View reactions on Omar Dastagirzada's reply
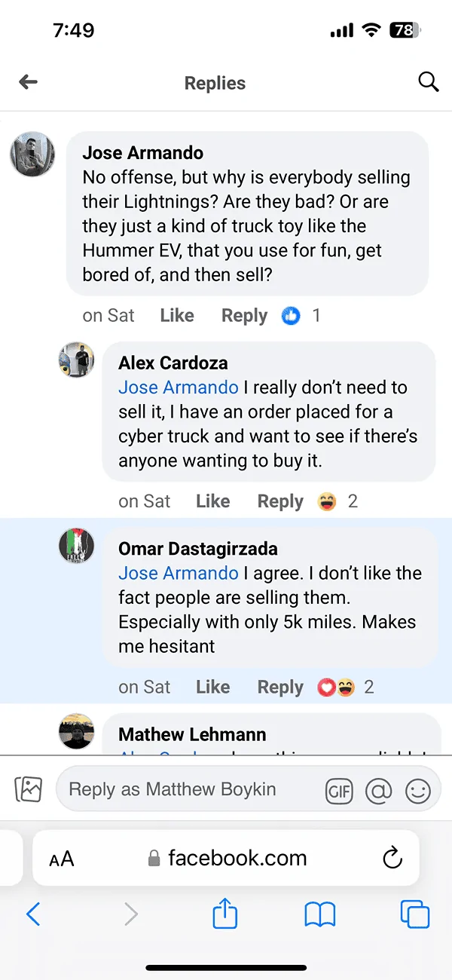The image size is (452, 980). 345,687
